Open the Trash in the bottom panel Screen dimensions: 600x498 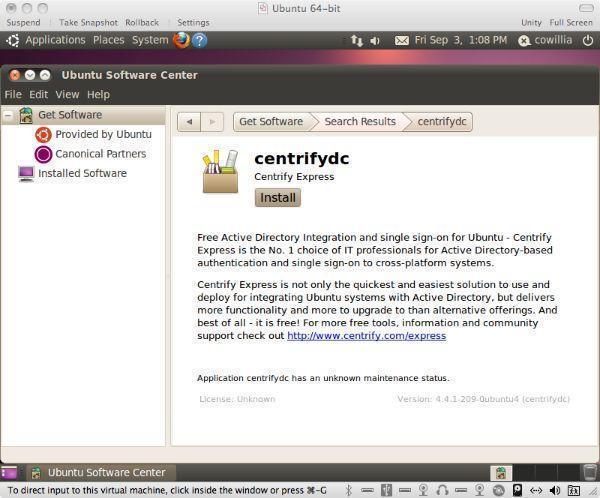click(590, 472)
